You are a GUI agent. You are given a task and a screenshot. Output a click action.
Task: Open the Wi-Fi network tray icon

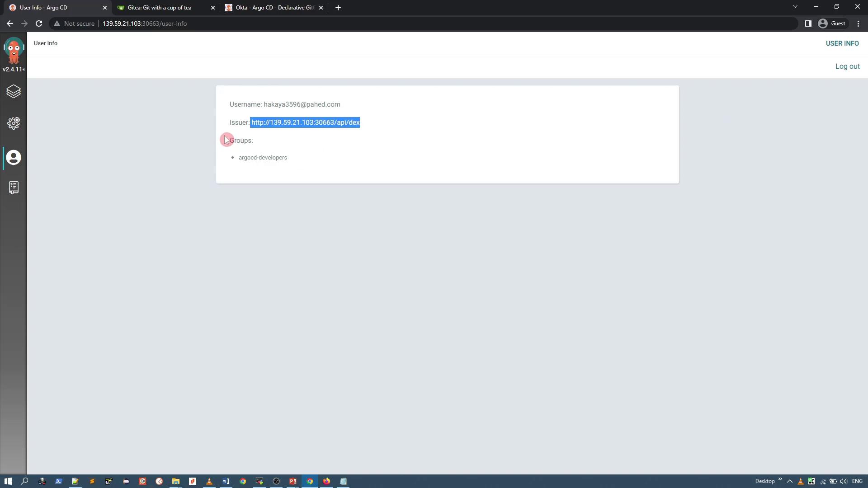coord(823,481)
